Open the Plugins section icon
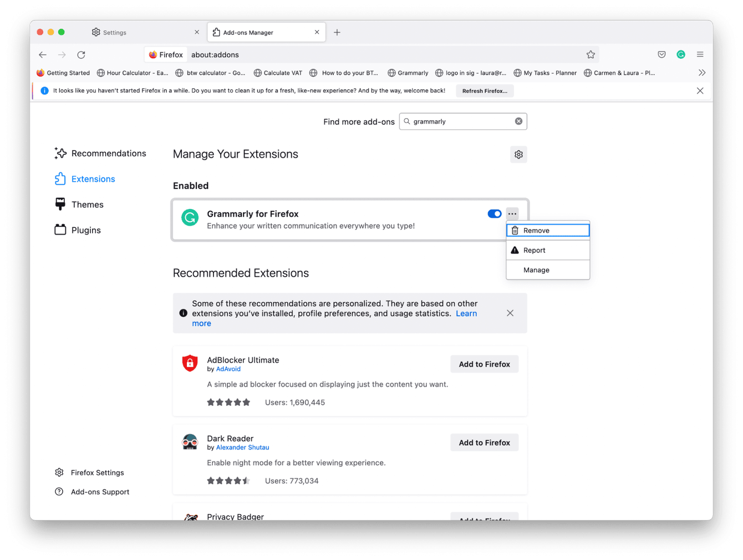Screen dimensions: 743x560 60,230
